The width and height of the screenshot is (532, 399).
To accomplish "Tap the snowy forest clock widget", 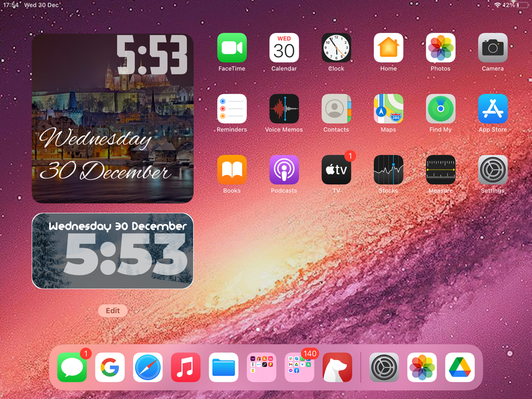I will [x=113, y=251].
